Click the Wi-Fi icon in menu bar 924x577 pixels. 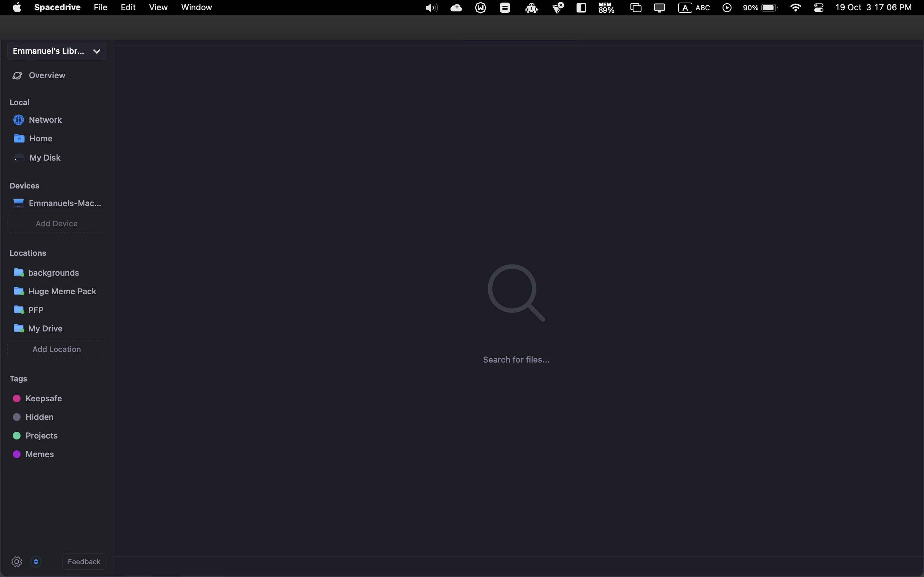pos(796,7)
